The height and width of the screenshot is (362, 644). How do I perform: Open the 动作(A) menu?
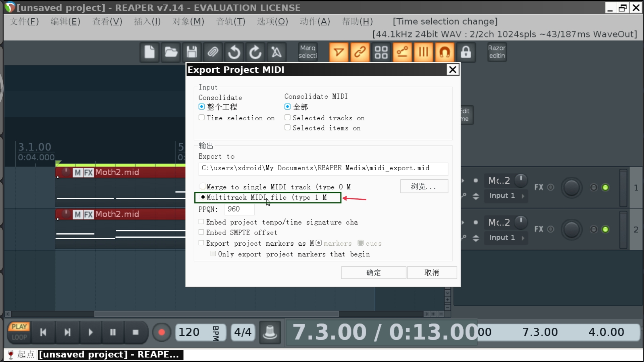click(x=315, y=21)
